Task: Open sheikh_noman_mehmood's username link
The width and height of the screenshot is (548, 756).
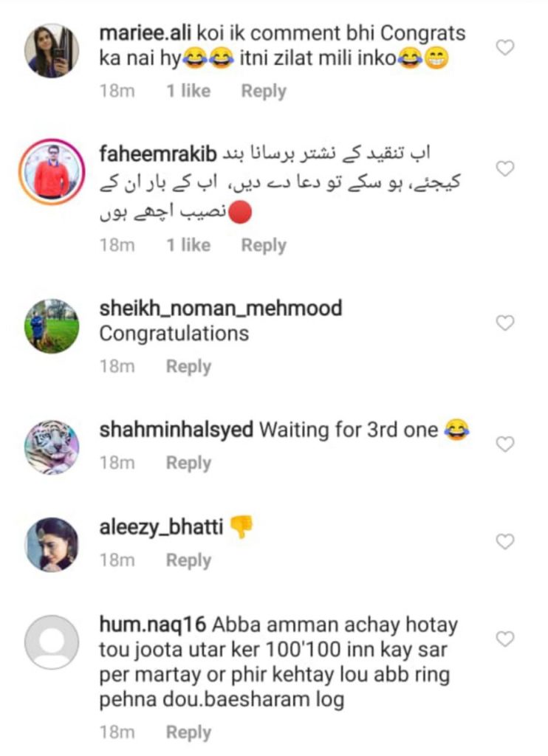Action: click(x=221, y=308)
